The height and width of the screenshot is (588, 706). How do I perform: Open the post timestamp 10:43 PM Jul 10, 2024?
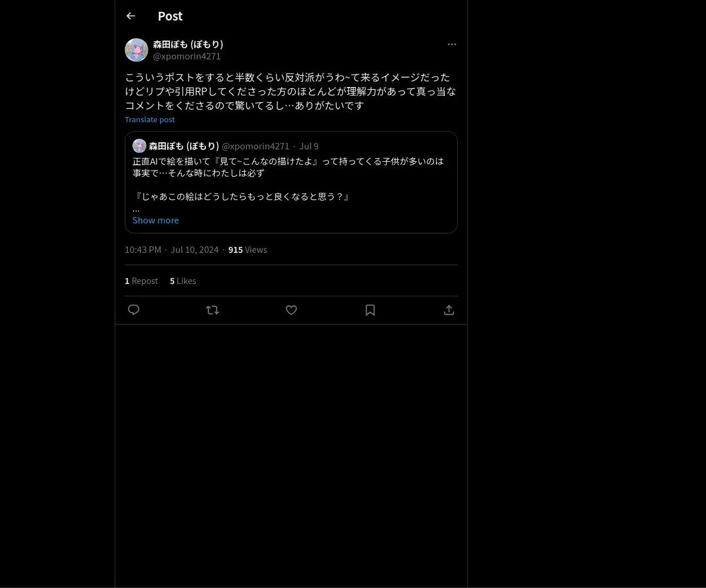pyautogui.click(x=172, y=250)
